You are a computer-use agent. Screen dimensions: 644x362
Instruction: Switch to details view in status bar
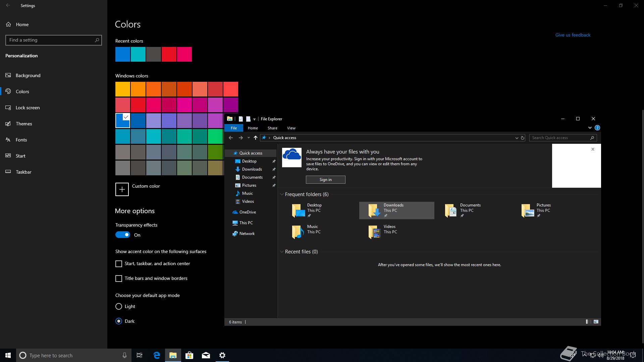pos(588,322)
